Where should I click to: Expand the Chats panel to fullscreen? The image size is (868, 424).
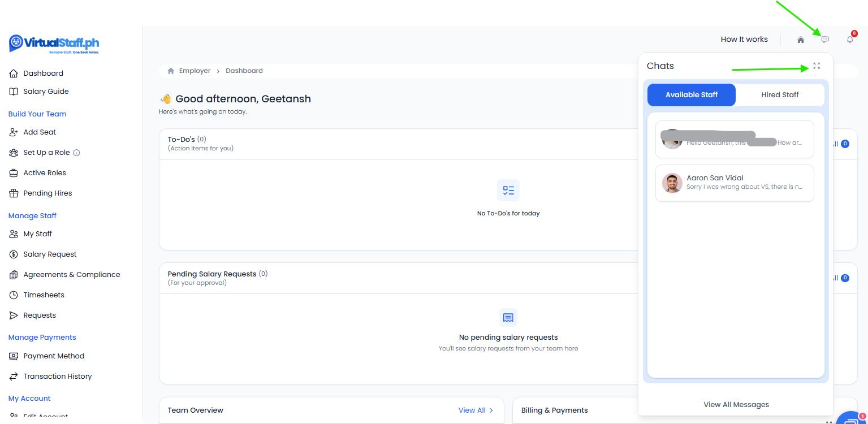point(817,66)
